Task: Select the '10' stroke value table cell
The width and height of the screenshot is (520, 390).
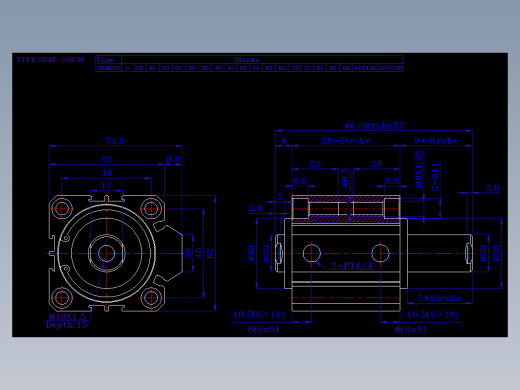Action: click(140, 68)
